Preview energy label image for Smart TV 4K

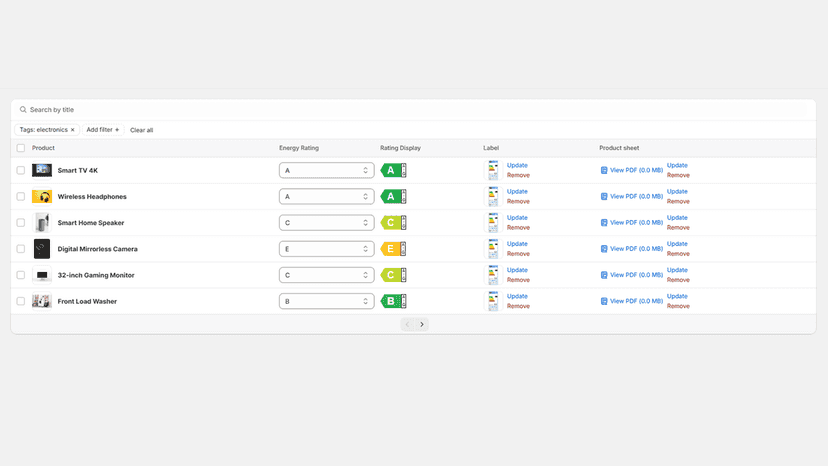(493, 170)
